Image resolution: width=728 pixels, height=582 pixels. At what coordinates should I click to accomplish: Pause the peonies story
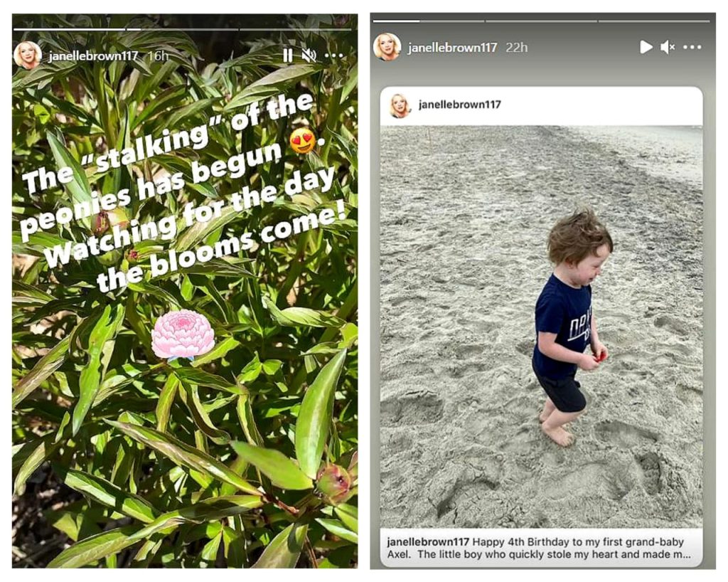288,55
